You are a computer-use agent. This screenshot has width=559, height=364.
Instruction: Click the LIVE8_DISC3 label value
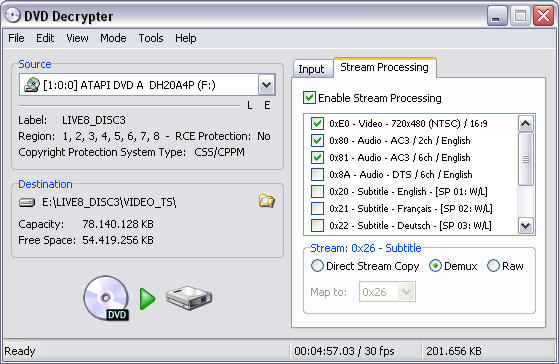click(x=94, y=120)
